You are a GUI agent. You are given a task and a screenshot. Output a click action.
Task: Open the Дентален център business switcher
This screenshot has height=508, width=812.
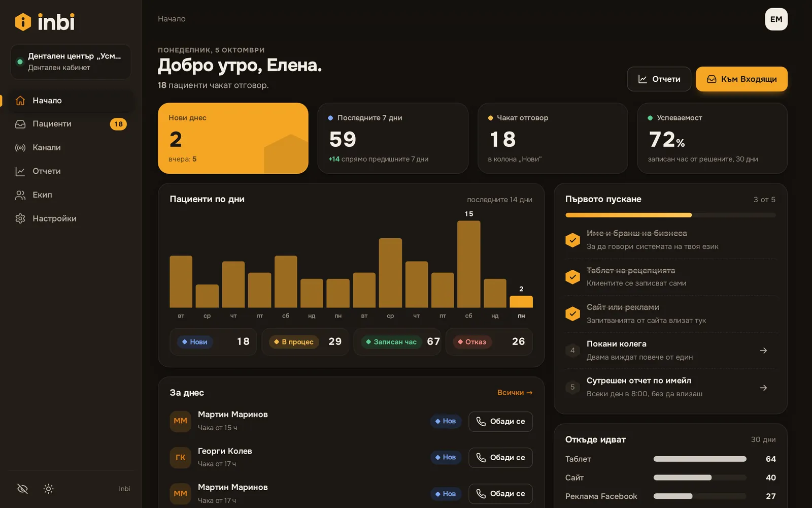71,61
